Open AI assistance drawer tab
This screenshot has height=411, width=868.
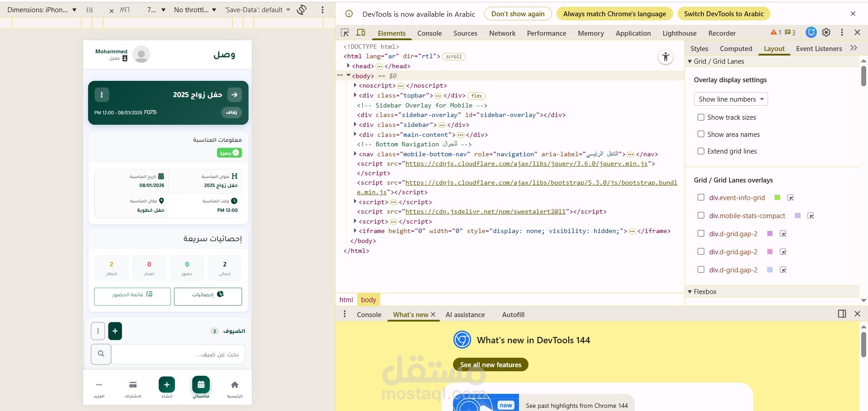pyautogui.click(x=465, y=314)
